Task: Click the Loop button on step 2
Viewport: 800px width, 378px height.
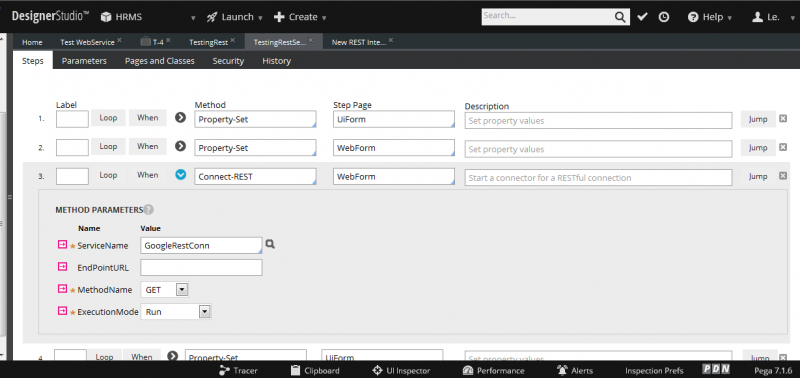Action: coord(108,146)
